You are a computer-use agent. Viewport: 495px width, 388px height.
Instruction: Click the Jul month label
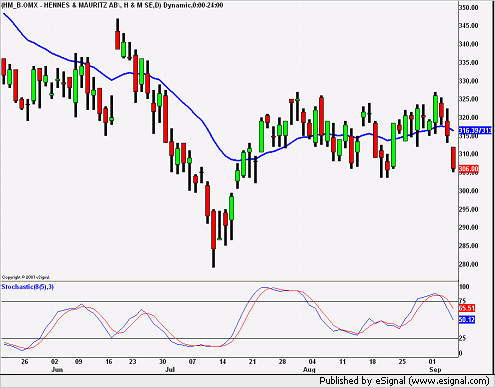[x=170, y=370]
